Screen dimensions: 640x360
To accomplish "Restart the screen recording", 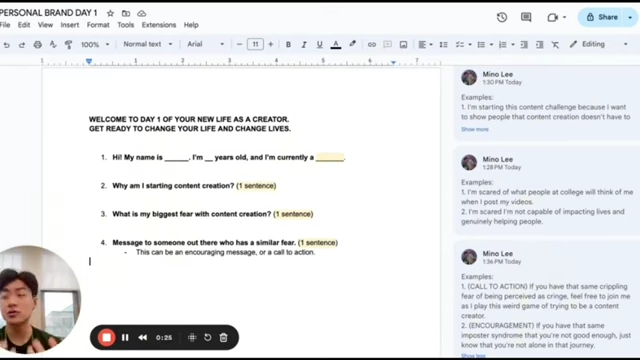I will pos(208,338).
